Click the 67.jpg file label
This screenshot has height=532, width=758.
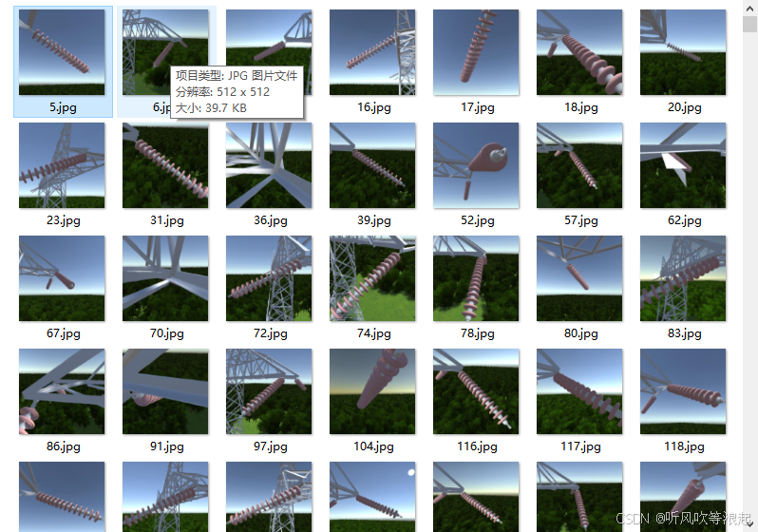(x=64, y=333)
